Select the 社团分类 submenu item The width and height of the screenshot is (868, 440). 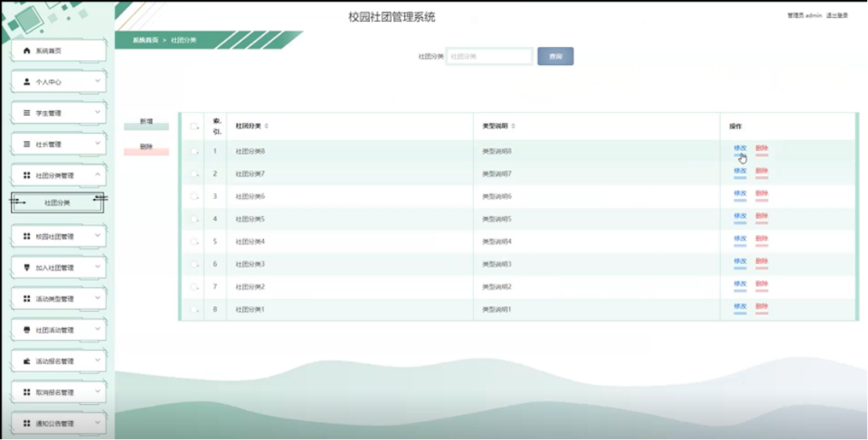point(57,203)
